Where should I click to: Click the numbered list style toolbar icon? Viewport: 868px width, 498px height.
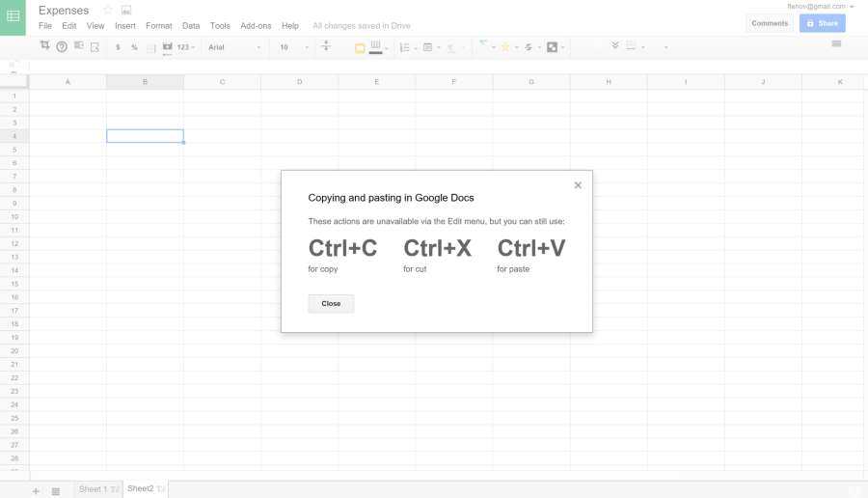405,47
